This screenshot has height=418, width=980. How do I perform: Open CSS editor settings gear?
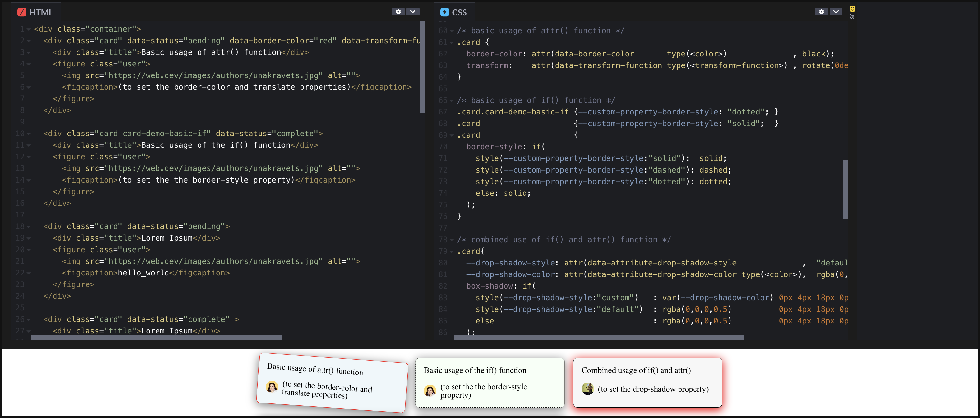click(821, 12)
